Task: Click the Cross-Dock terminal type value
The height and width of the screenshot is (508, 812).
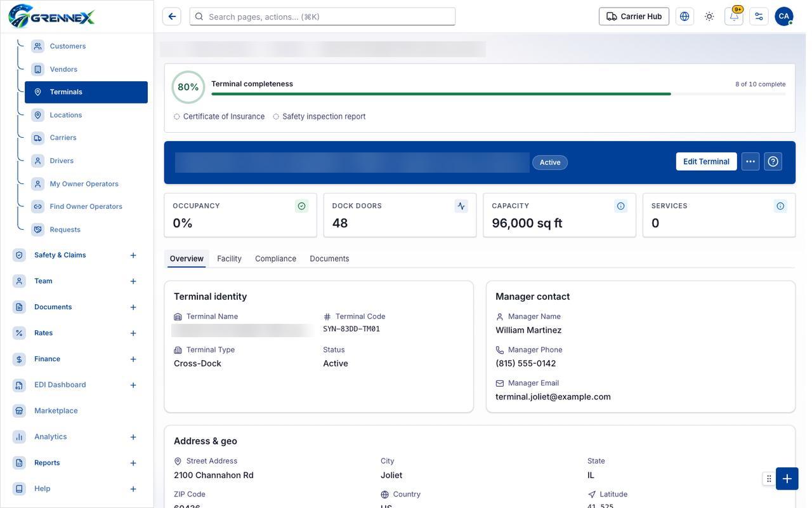Action: click(197, 364)
